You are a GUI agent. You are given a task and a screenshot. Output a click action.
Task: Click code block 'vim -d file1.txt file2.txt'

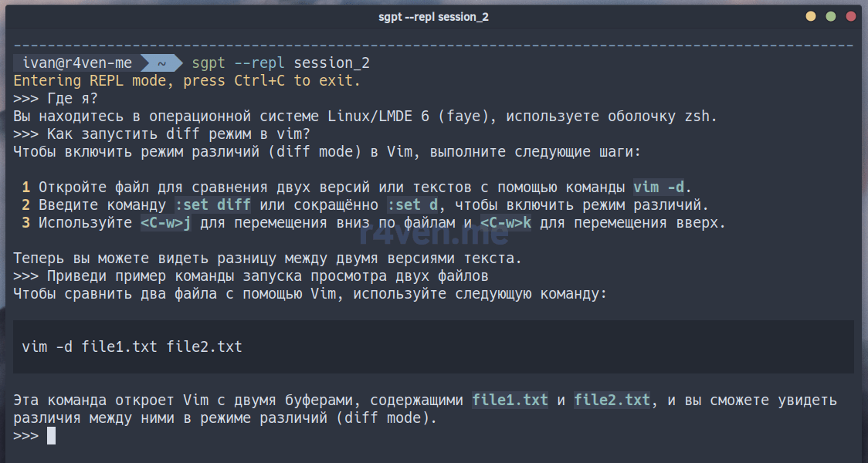(x=433, y=346)
